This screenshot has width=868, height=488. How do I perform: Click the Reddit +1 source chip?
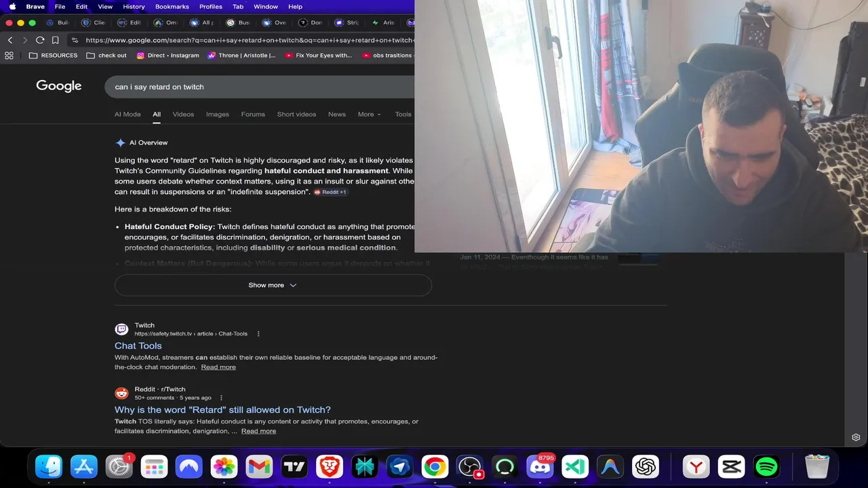[x=330, y=192]
